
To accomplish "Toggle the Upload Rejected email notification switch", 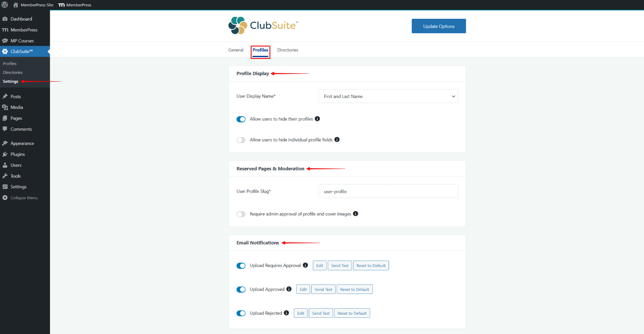I will [x=241, y=313].
